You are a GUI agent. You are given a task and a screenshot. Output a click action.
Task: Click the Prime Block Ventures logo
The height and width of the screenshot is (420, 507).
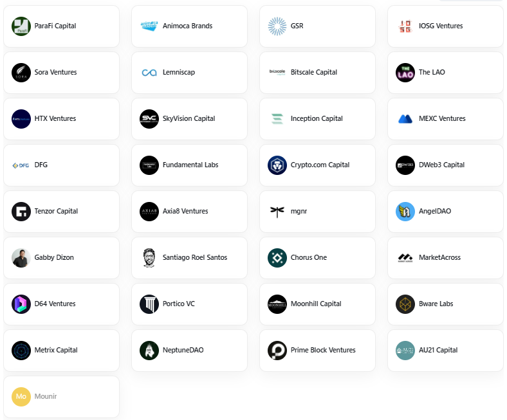coord(277,350)
